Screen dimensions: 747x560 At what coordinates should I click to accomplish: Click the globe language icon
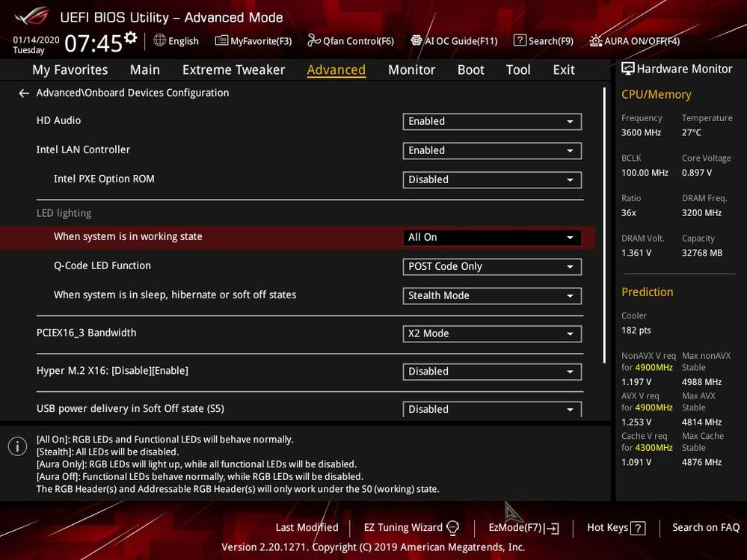159,40
